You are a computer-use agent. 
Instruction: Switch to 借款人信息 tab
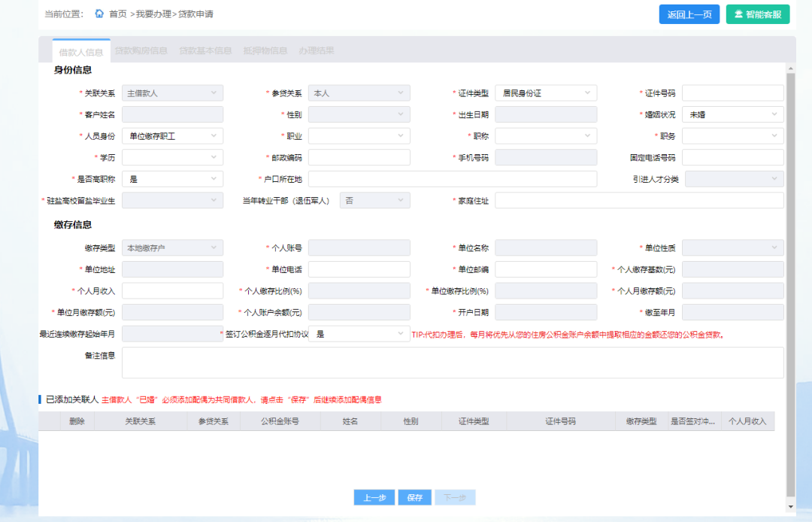pos(81,52)
